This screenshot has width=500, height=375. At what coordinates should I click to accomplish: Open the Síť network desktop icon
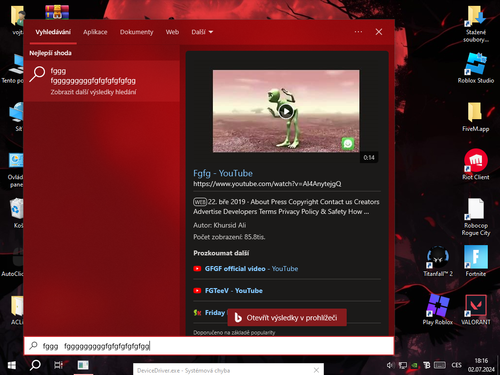[x=17, y=117]
